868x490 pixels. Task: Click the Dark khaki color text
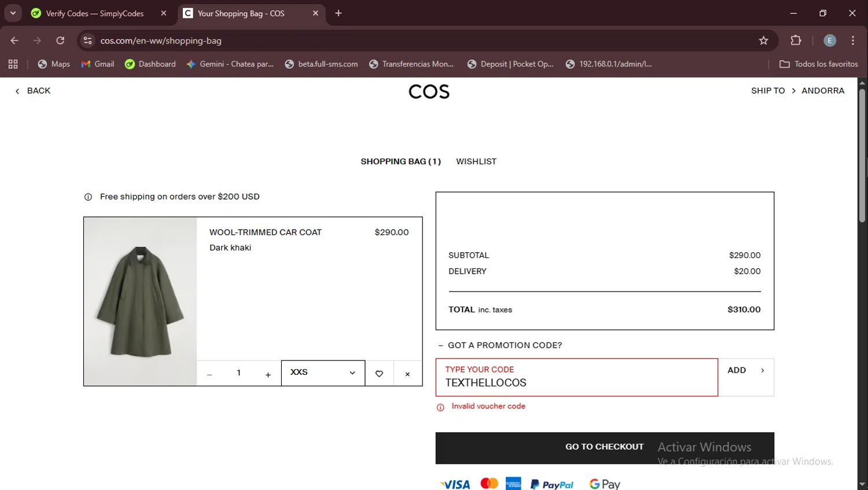pyautogui.click(x=230, y=248)
